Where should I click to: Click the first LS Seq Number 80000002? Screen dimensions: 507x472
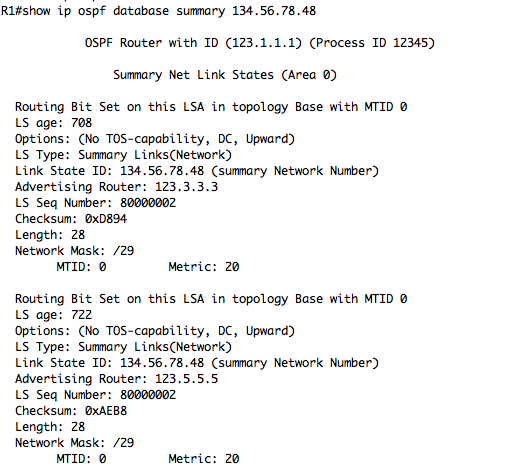coord(95,203)
